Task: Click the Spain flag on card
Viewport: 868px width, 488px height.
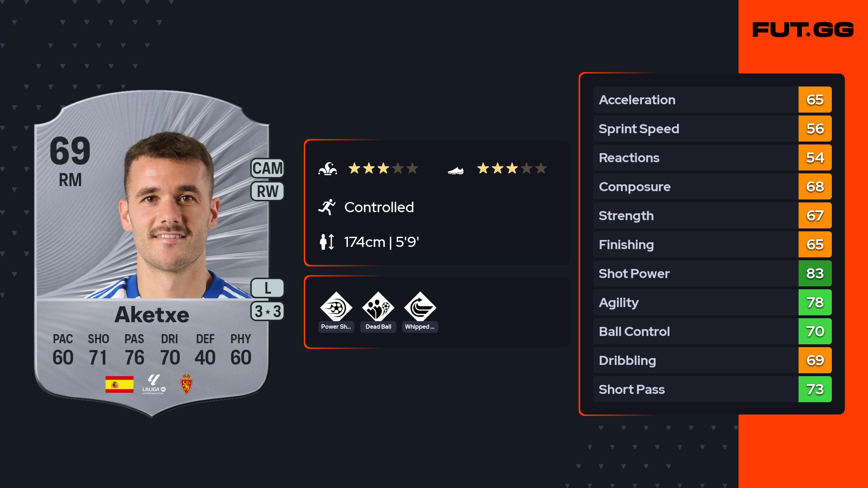Action: click(x=119, y=384)
